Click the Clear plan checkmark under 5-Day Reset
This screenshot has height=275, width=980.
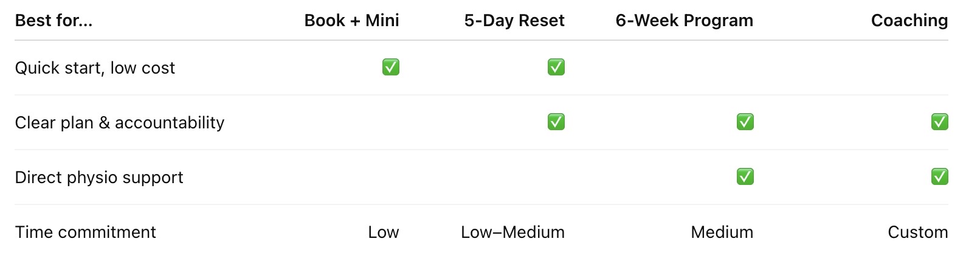pyautogui.click(x=556, y=122)
